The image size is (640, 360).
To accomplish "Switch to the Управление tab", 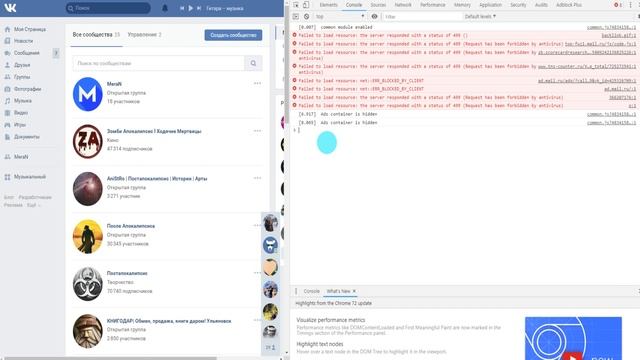I will pos(144,35).
